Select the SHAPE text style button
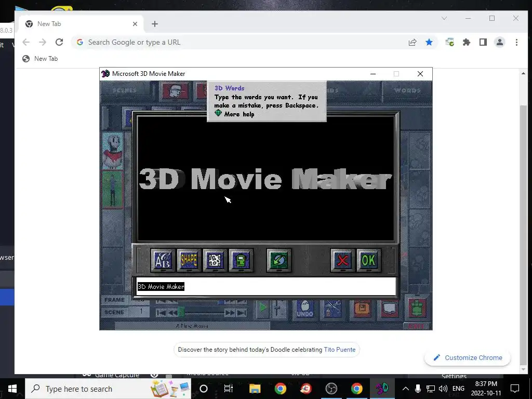This screenshot has height=399, width=532. [x=189, y=260]
